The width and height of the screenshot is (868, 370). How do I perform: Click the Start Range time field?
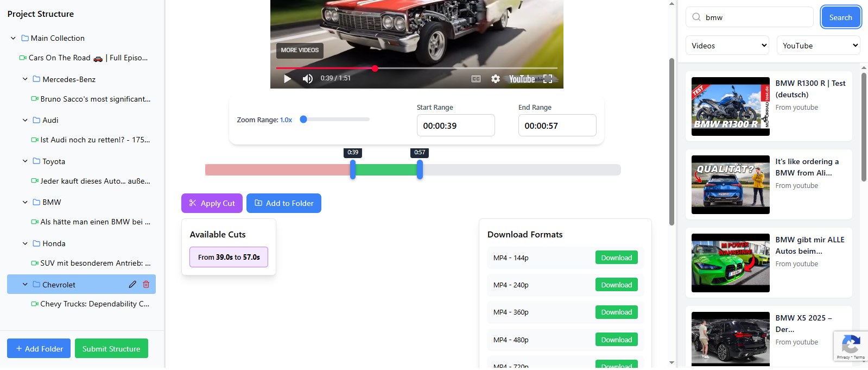455,126
